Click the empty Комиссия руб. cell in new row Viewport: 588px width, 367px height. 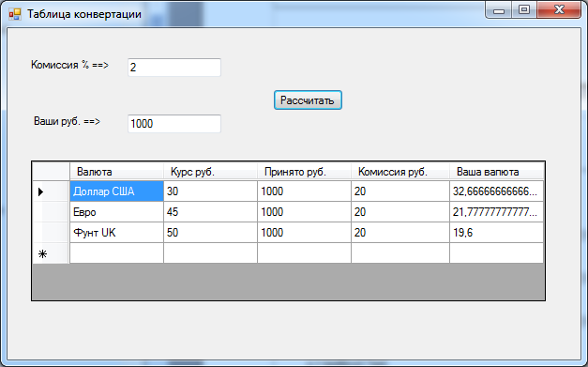[400, 253]
